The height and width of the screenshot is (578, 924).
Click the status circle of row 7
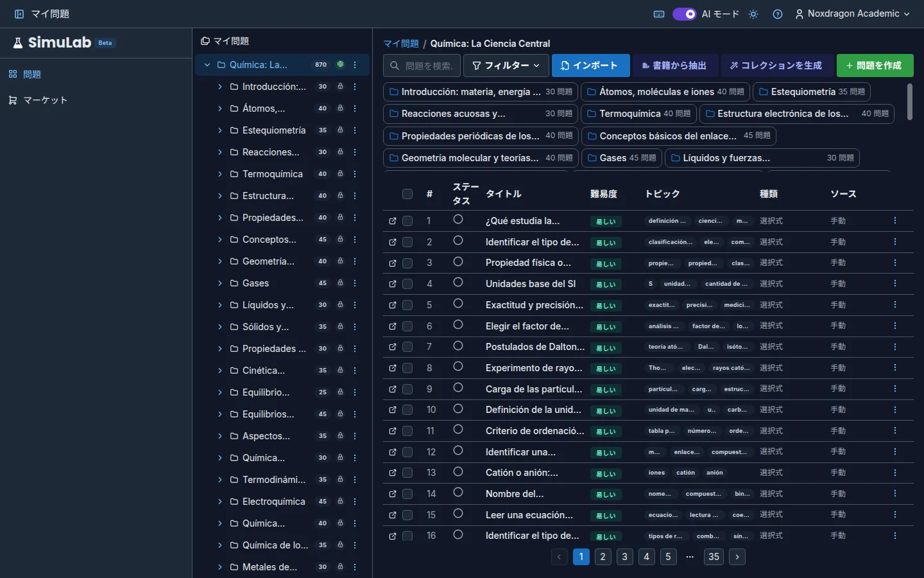(458, 346)
